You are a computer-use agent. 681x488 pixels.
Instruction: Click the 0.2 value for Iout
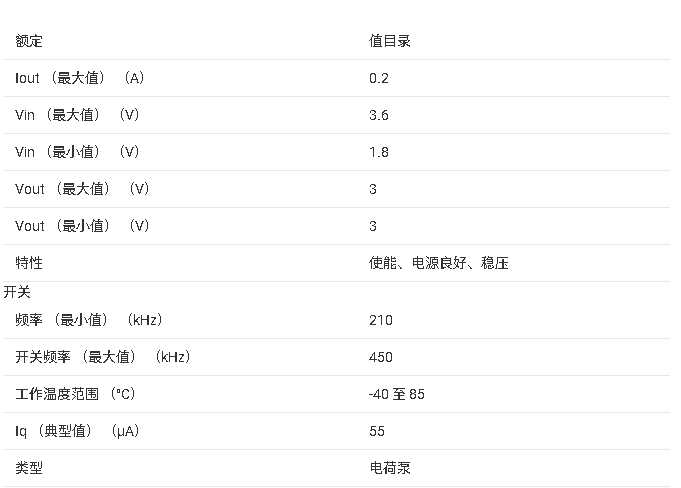pos(379,78)
